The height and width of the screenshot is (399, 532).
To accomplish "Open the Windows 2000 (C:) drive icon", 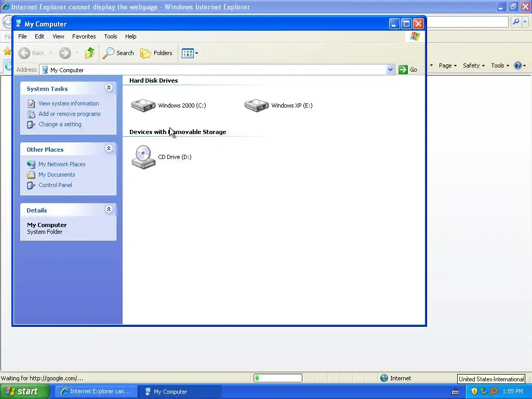I will (x=143, y=105).
